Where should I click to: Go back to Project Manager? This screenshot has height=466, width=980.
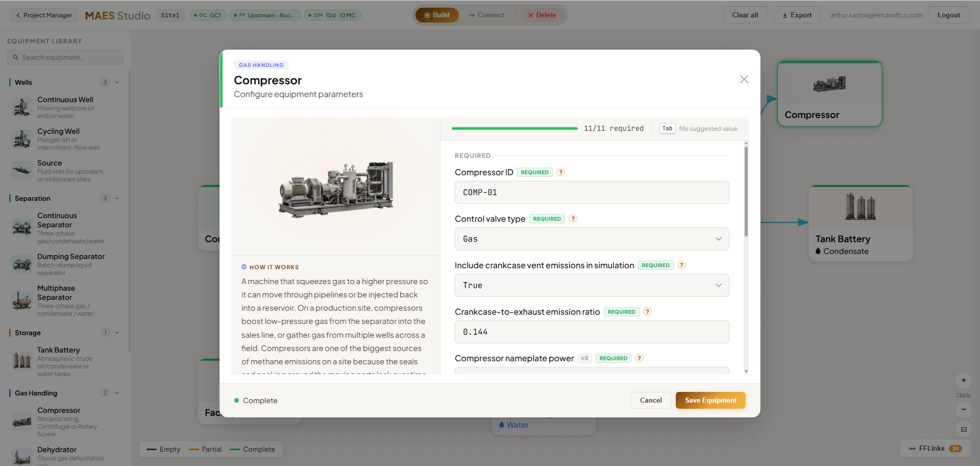pos(44,15)
